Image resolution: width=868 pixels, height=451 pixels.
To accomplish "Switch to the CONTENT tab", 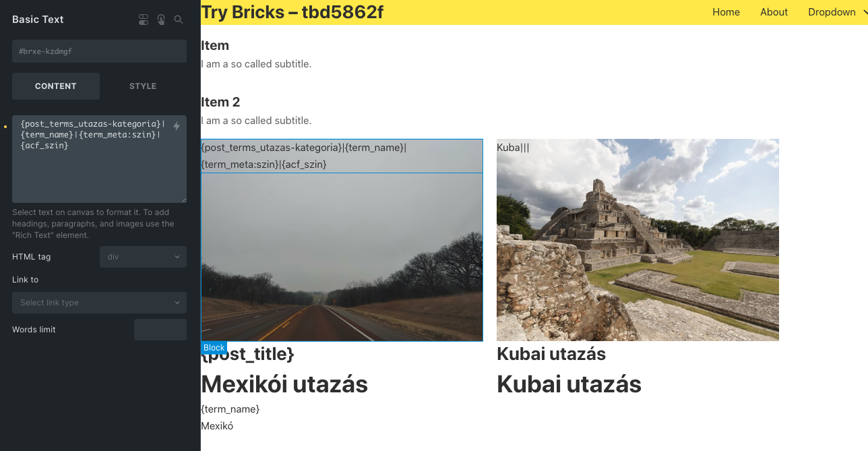I will pos(56,86).
